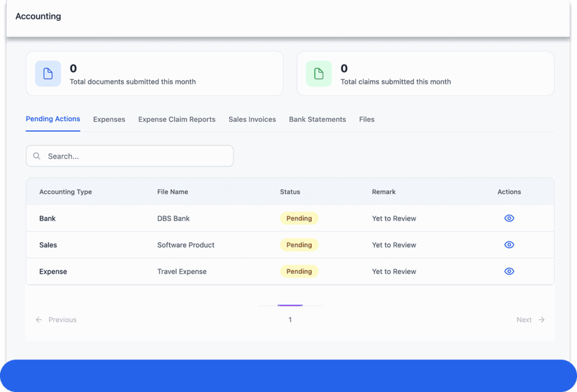
Task: Click the right arrow beside Next
Action: (542, 319)
